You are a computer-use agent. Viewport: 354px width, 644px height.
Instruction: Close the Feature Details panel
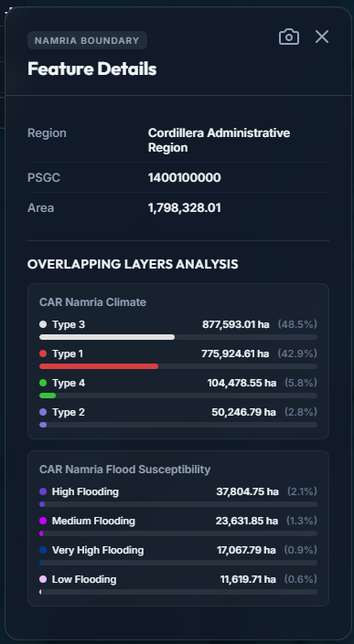coord(322,37)
